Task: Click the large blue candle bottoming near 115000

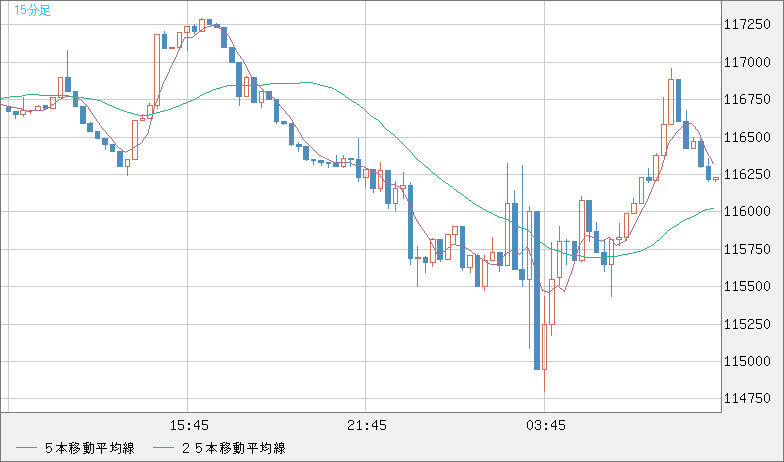Action: coord(537,290)
